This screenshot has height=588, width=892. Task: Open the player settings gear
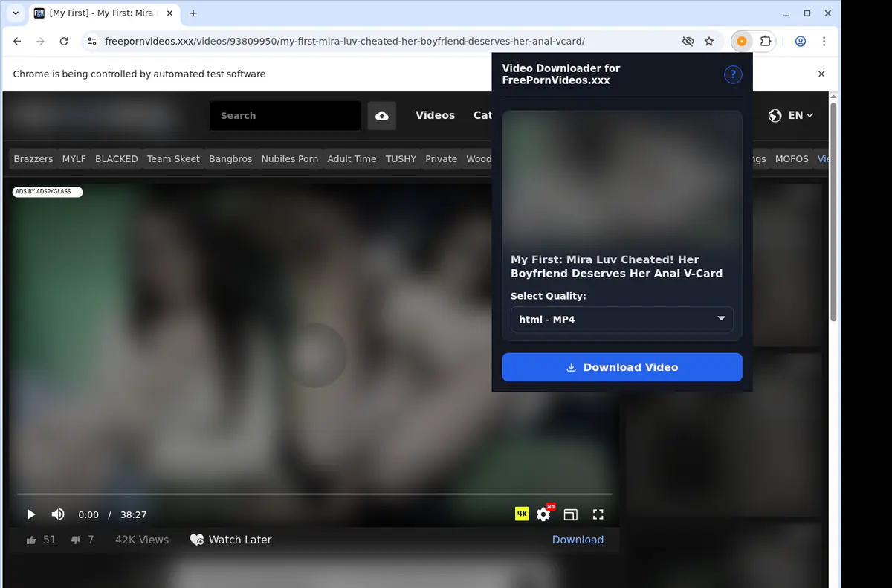544,514
